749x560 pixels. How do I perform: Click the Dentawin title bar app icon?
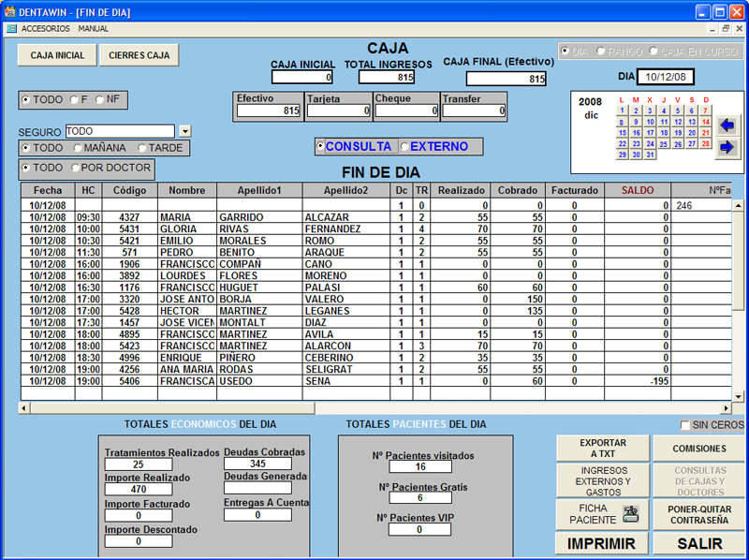tap(10, 12)
